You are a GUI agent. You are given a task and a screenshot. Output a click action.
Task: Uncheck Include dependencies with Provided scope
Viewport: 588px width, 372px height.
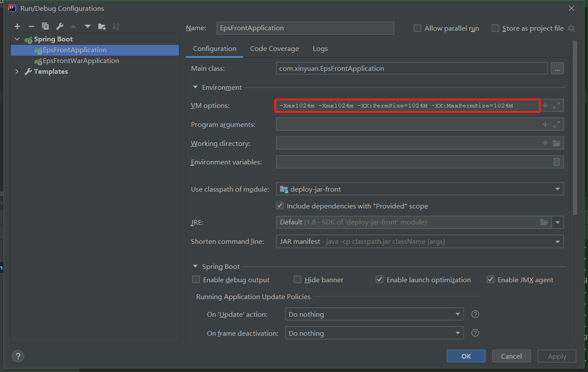[x=280, y=206]
